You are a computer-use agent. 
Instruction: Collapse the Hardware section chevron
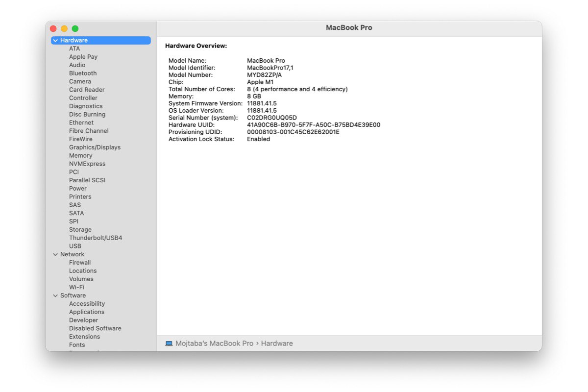point(55,41)
